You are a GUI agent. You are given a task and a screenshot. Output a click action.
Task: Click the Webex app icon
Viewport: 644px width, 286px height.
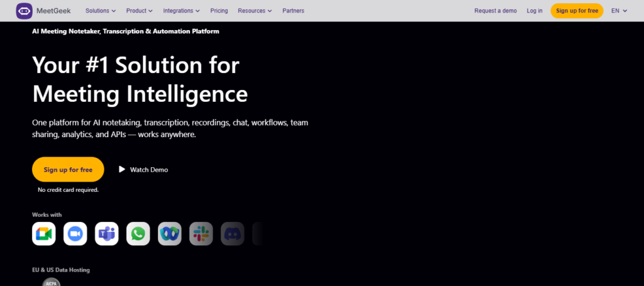(170, 234)
